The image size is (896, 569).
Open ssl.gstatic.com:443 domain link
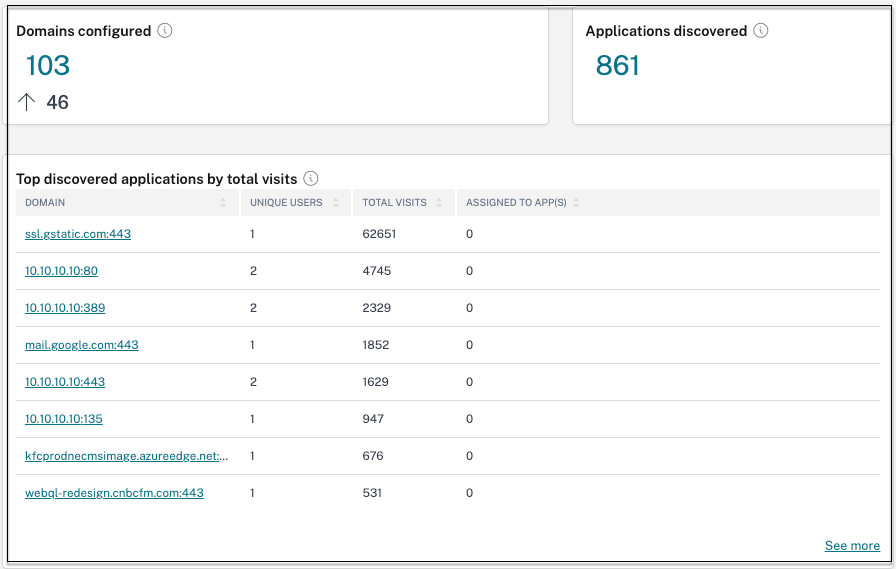pos(78,234)
